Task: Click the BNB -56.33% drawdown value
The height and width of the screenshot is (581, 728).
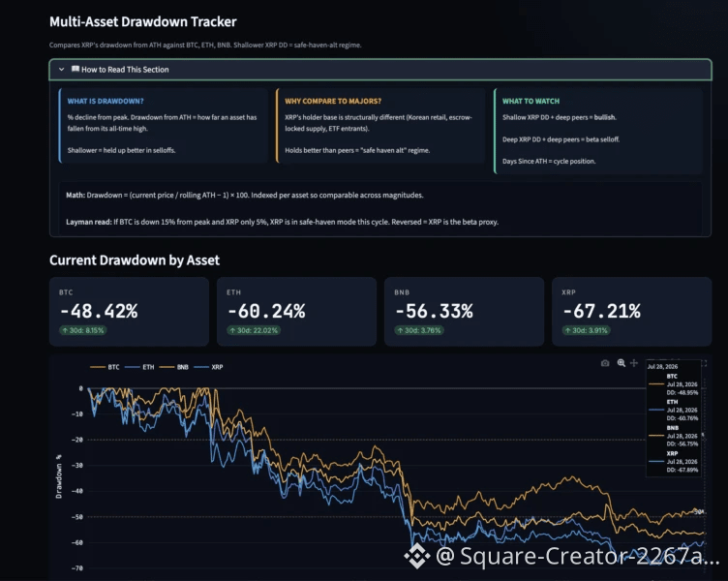Action: pyautogui.click(x=434, y=311)
